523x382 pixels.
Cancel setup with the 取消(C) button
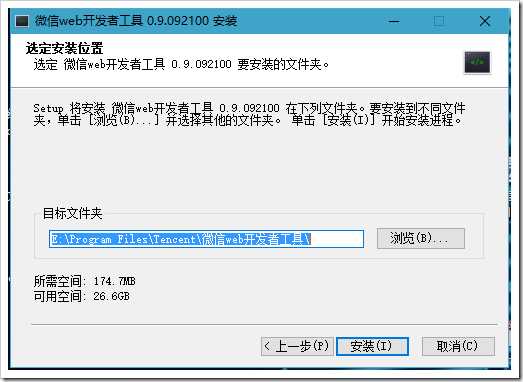(x=458, y=346)
